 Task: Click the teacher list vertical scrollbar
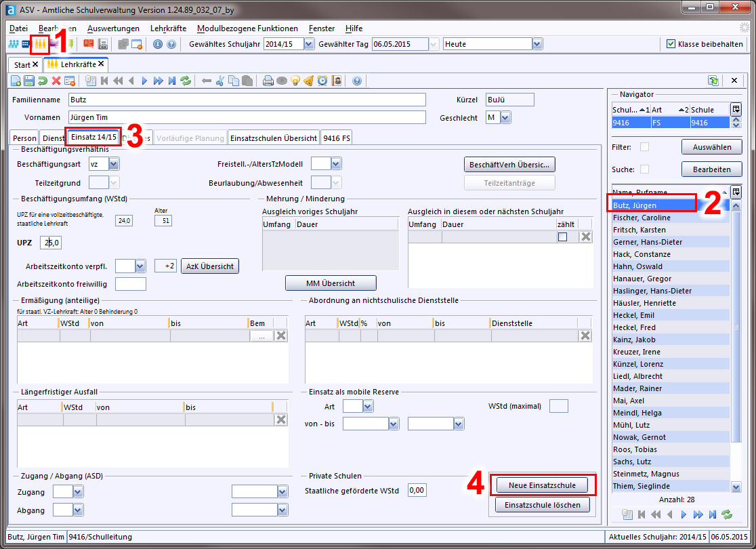click(x=736, y=326)
